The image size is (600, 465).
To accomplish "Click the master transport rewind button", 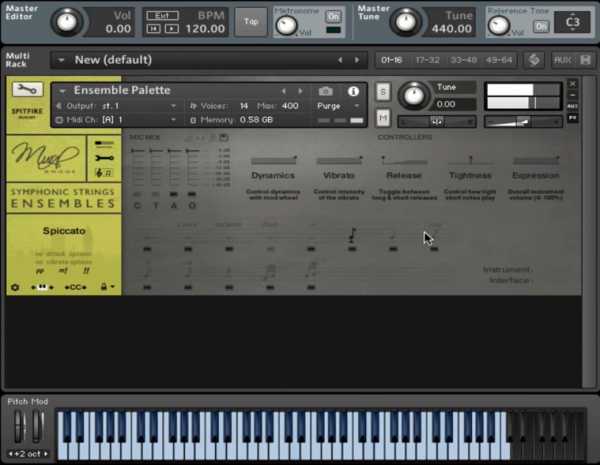I will 153,29.
